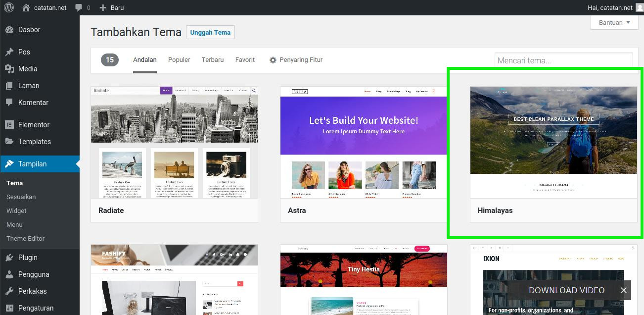Select the Tema submenu item
644x315 pixels.
pos(14,183)
